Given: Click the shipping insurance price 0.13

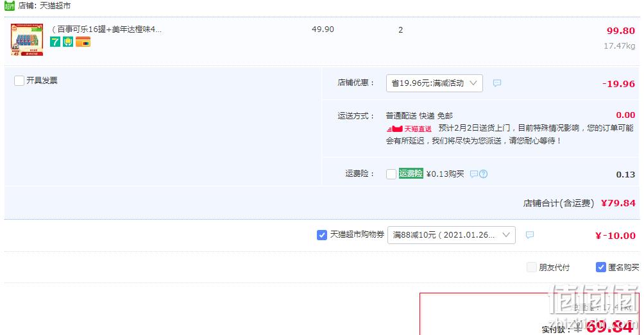Looking at the screenshot, I should pyautogui.click(x=625, y=175).
